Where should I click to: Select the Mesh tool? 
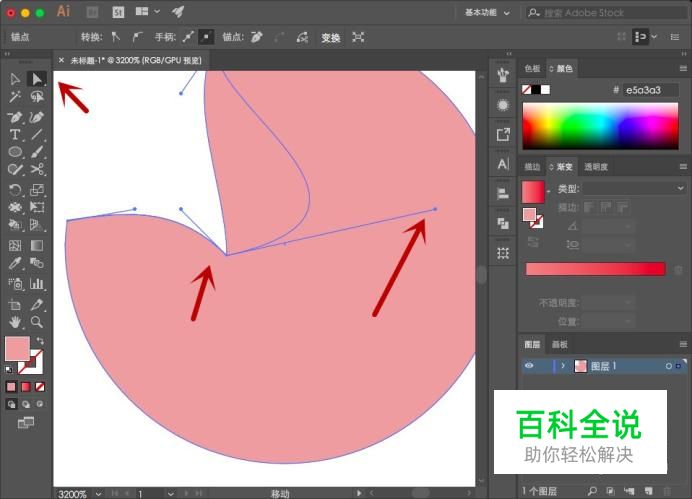click(15, 245)
